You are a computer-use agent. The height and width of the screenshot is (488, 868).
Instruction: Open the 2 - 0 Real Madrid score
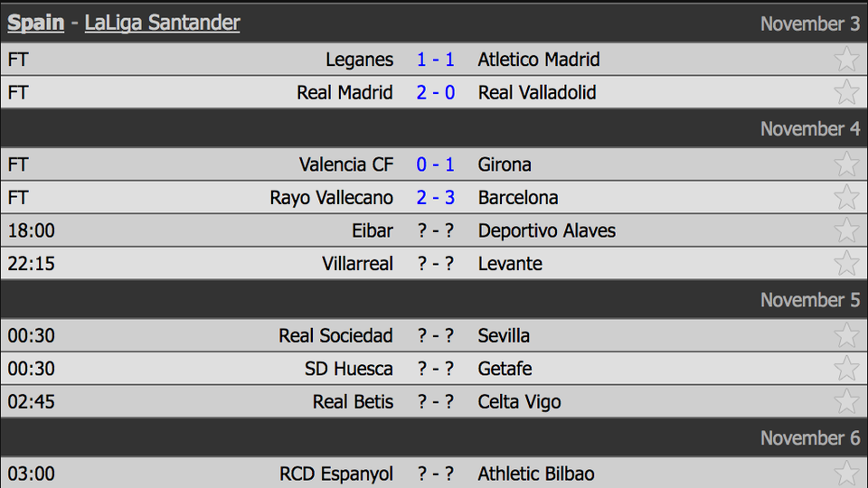pos(436,92)
